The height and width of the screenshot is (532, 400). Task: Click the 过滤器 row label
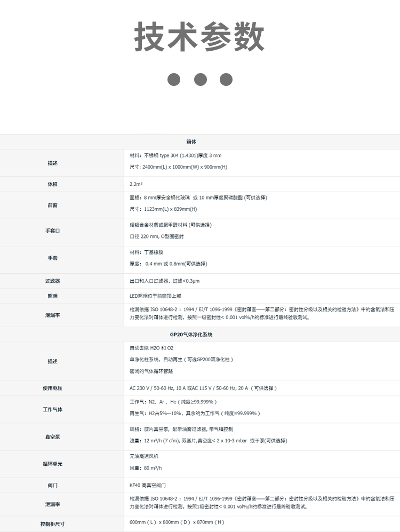tap(52, 281)
